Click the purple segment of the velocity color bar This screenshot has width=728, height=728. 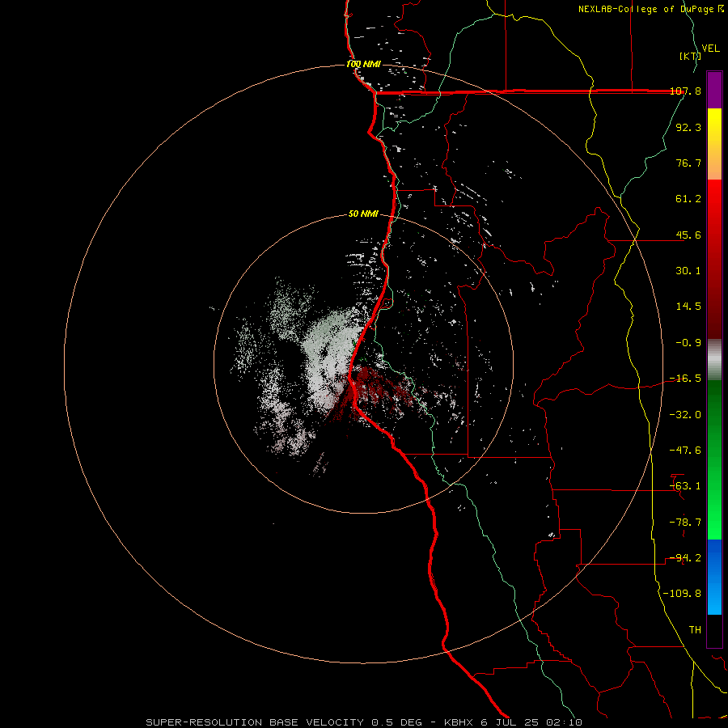click(714, 90)
